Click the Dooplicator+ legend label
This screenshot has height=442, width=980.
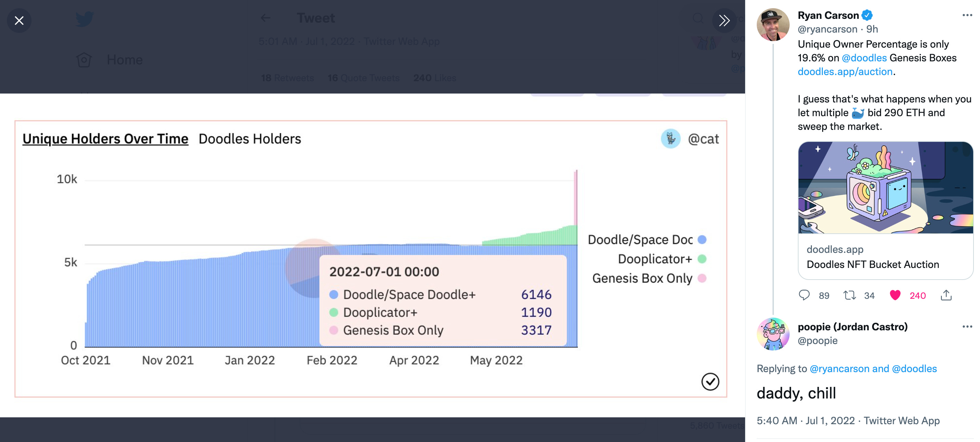point(655,259)
